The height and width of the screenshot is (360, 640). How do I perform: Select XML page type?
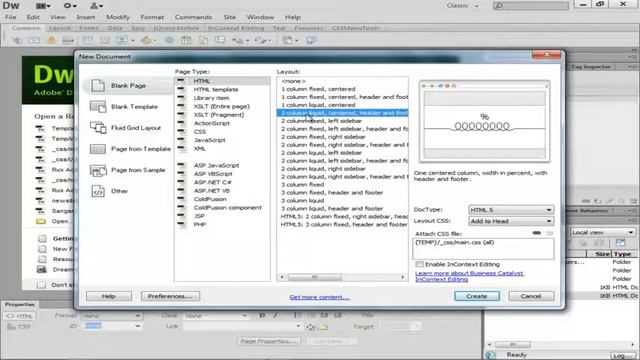coord(200,149)
